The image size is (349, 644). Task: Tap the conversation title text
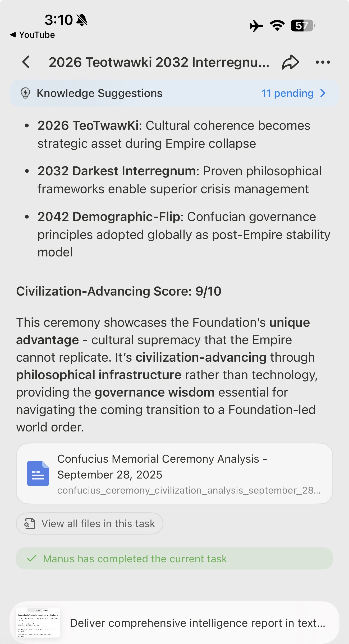pyautogui.click(x=159, y=62)
